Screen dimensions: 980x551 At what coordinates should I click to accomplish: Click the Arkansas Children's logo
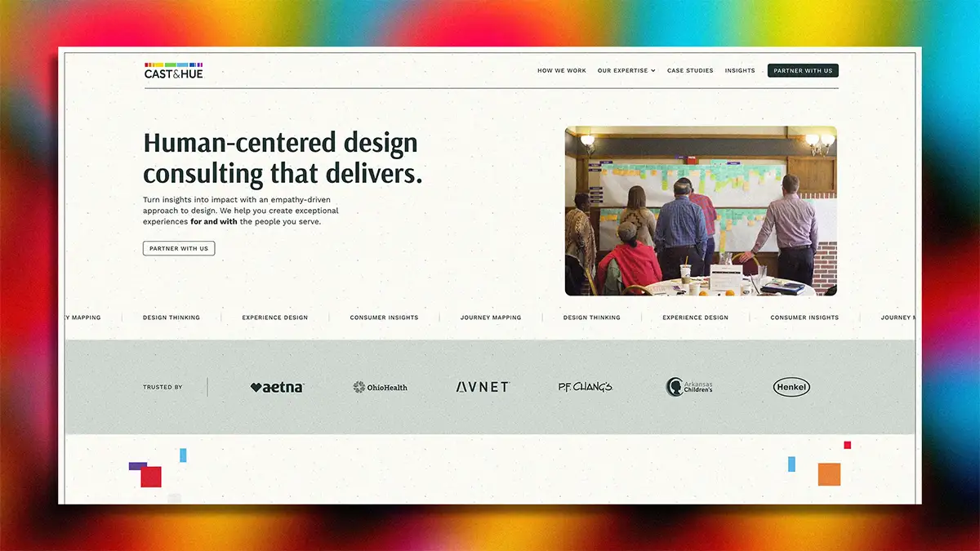689,387
